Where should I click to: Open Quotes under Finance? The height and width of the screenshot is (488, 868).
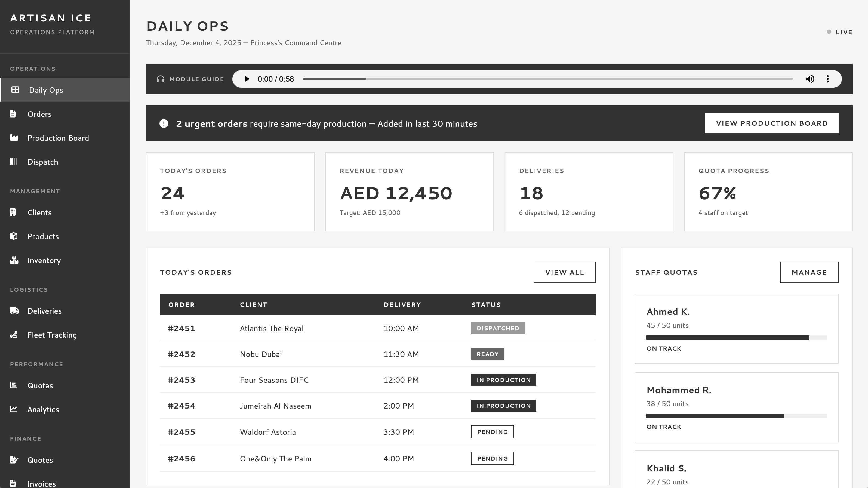click(x=40, y=460)
